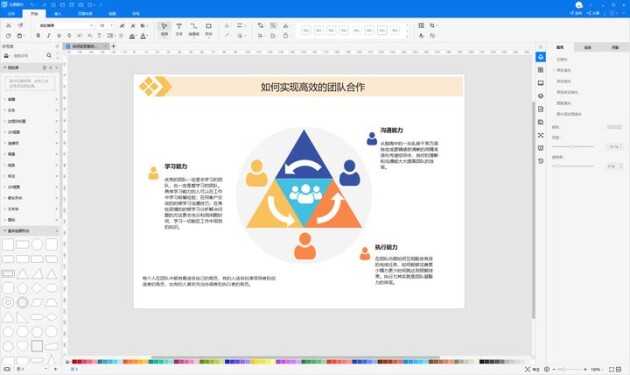Expand the style presets gallery arrow

click(407, 36)
